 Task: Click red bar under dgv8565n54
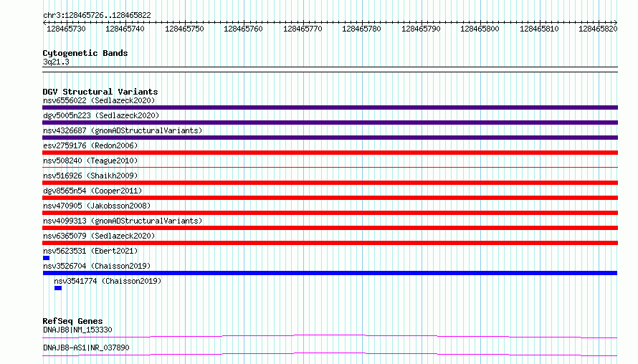tap(330, 198)
